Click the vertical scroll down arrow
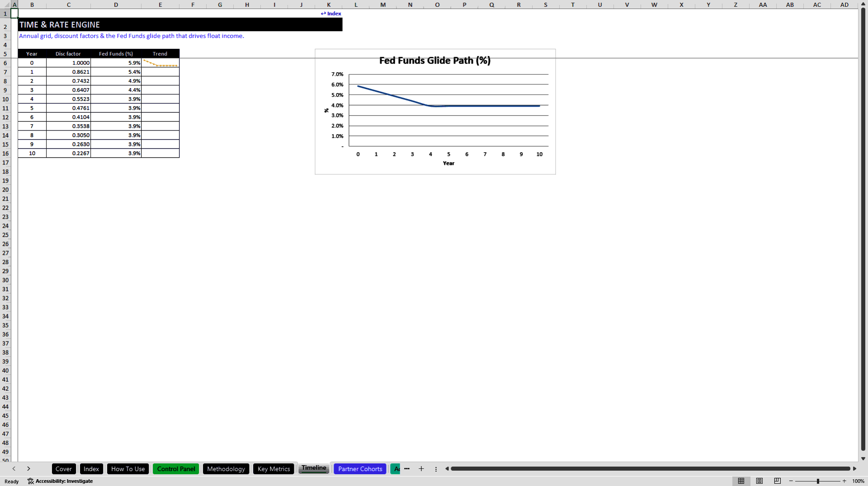868x486 pixels. [x=863, y=458]
